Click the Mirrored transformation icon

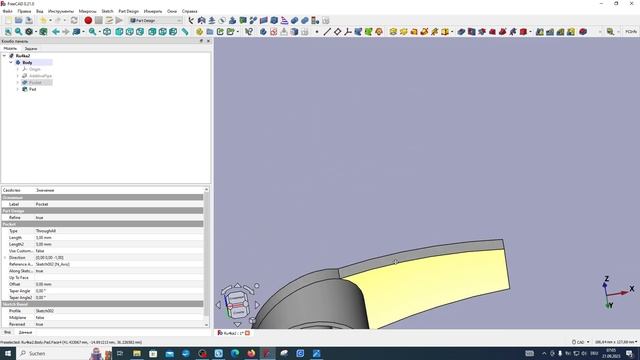(x=540, y=31)
